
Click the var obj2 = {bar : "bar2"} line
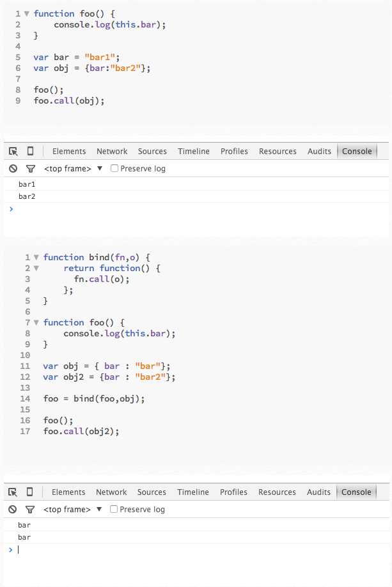[109, 377]
